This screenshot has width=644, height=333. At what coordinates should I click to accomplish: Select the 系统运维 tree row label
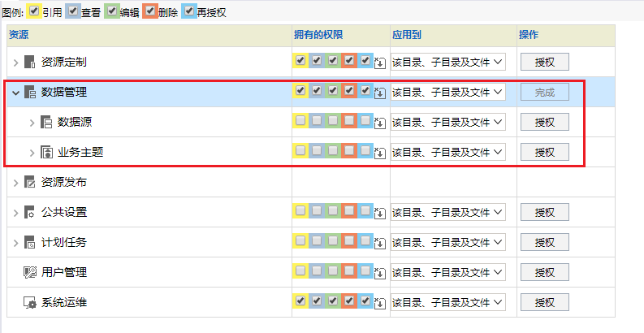pos(64,303)
